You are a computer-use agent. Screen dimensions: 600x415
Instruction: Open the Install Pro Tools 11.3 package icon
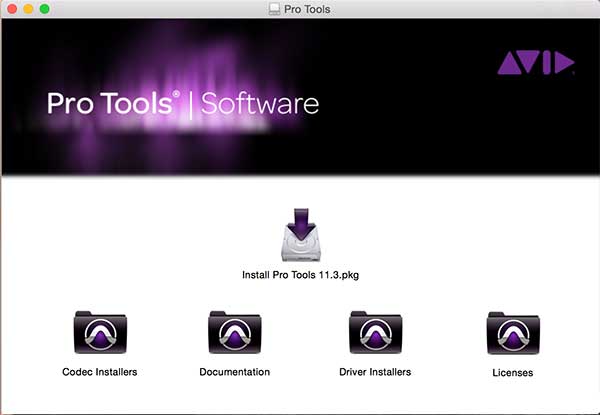[x=301, y=235]
